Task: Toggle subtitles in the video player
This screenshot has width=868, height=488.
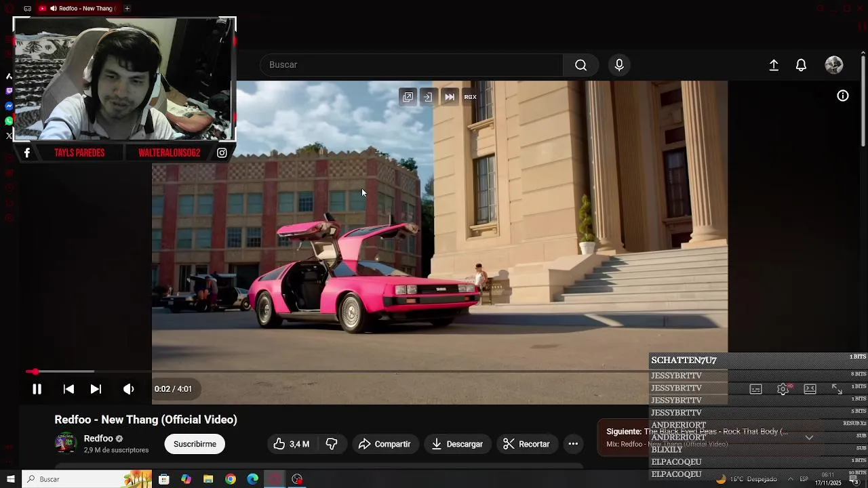Action: point(756,389)
